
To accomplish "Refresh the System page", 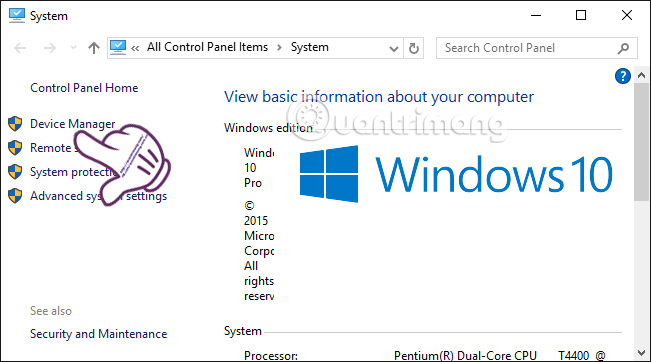I will [414, 48].
